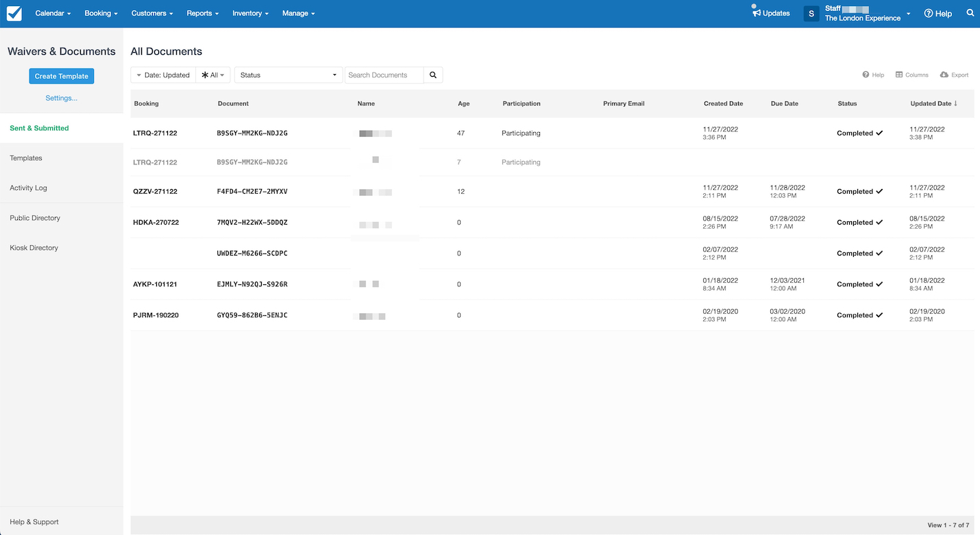Click the Checkfront checkmark logo
This screenshot has width=980, height=535.
click(x=14, y=14)
